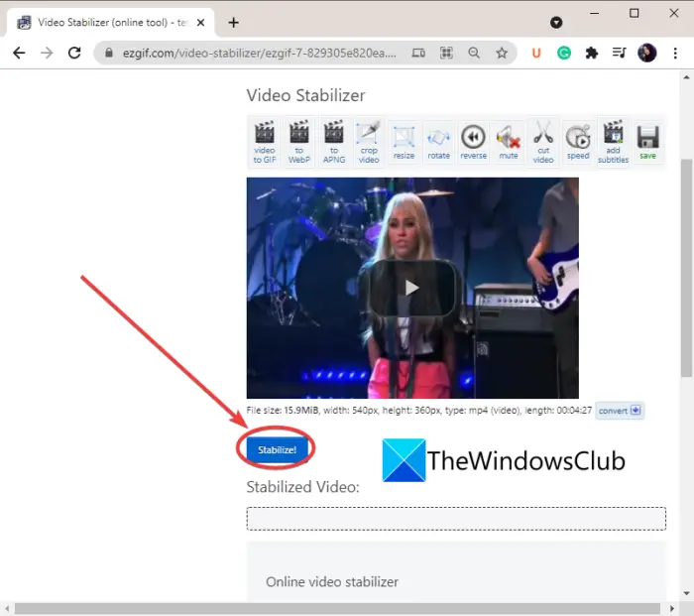
Task: Open the media controls playlist icon
Action: pos(620,54)
